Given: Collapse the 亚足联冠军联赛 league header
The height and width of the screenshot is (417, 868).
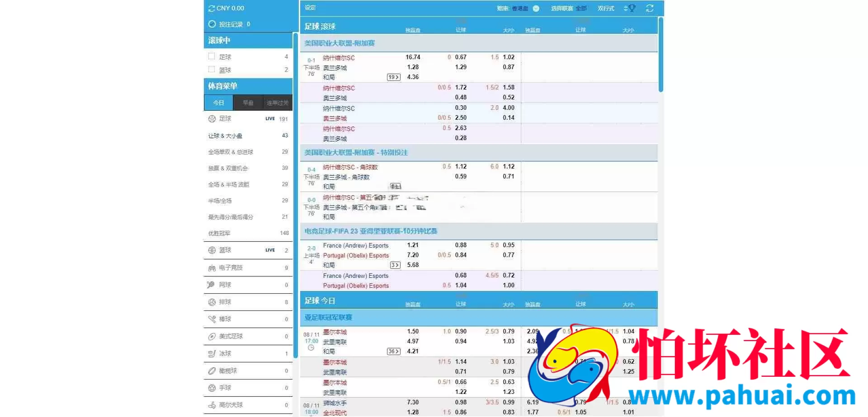Looking at the screenshot, I should pyautogui.click(x=479, y=318).
